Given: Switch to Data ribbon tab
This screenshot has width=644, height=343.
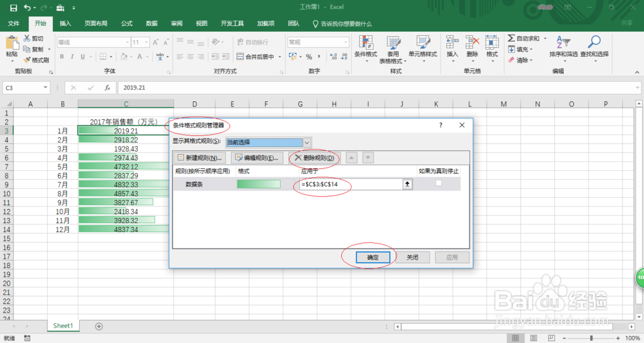Looking at the screenshot, I should (151, 23).
